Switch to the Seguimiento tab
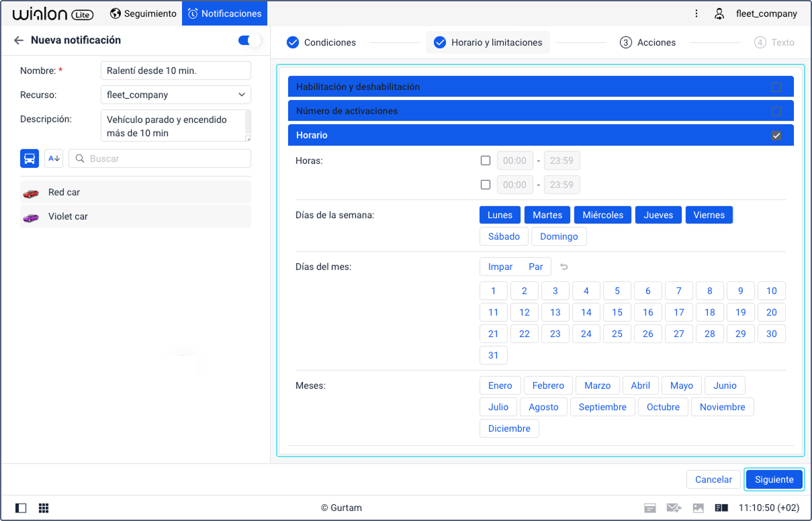 [143, 13]
